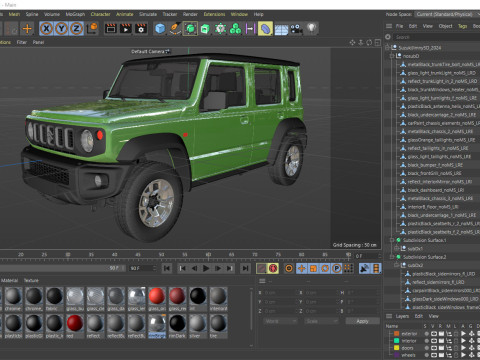Collapse Subdivision Surface.2 in object tree
This screenshot has height=360, width=480.
[392, 257]
